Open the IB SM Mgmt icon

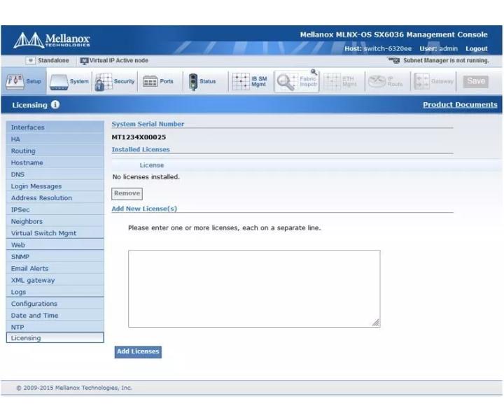241,82
